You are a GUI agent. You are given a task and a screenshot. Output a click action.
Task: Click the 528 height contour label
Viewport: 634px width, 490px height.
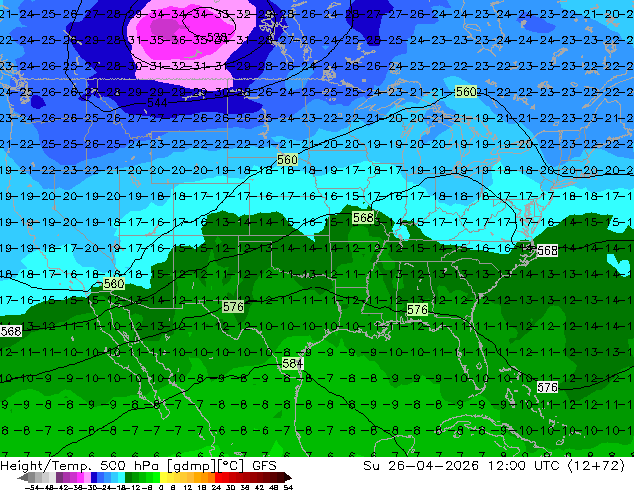coord(217,37)
